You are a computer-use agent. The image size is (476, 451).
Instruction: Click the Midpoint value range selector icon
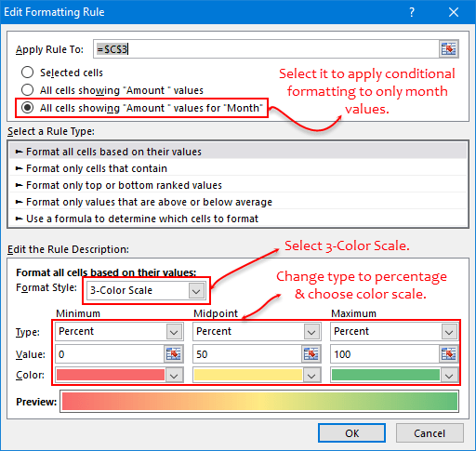(311, 354)
